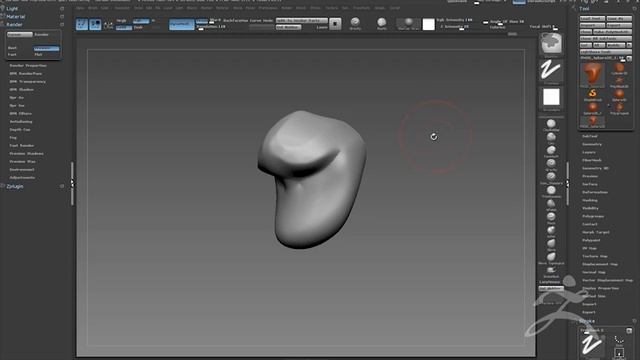Screen dimensions: 640x360
Task: Select the TrimDynamic brush
Action: (551, 191)
